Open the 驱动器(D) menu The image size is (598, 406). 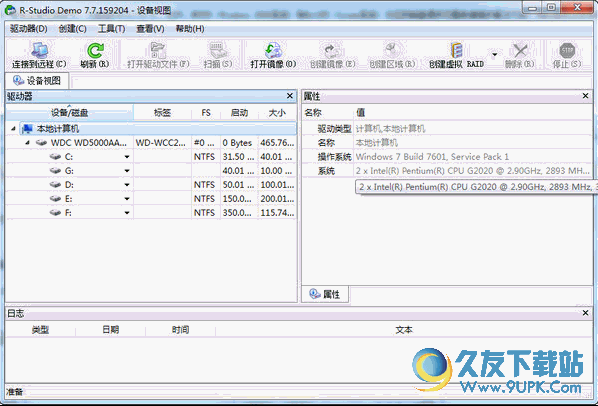point(29,29)
